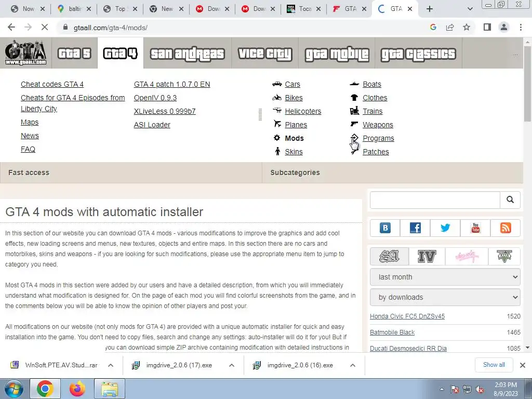The width and height of the screenshot is (532, 399).
Task: Open the Twitter social icon
Action: coord(445,228)
